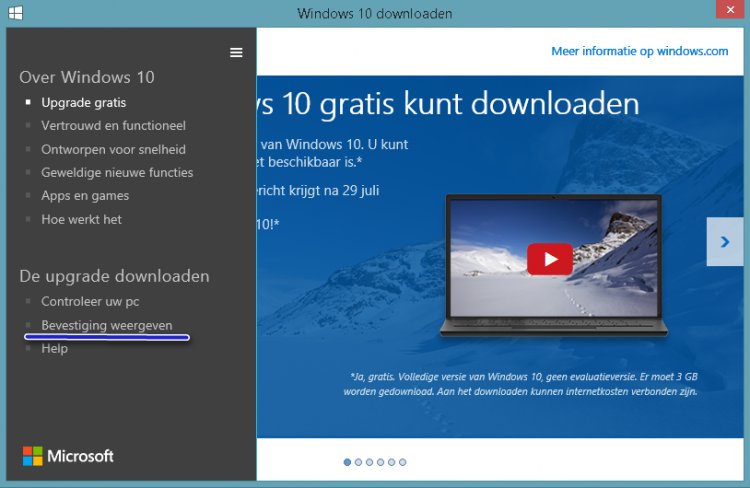Open the hamburger menu icon

pyautogui.click(x=236, y=53)
